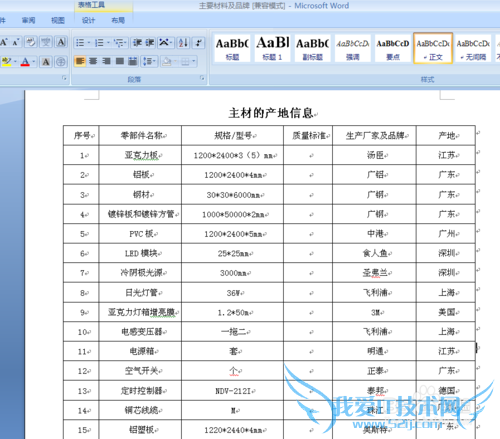Open the multilevel list dropdown arrow

coord(126,43)
